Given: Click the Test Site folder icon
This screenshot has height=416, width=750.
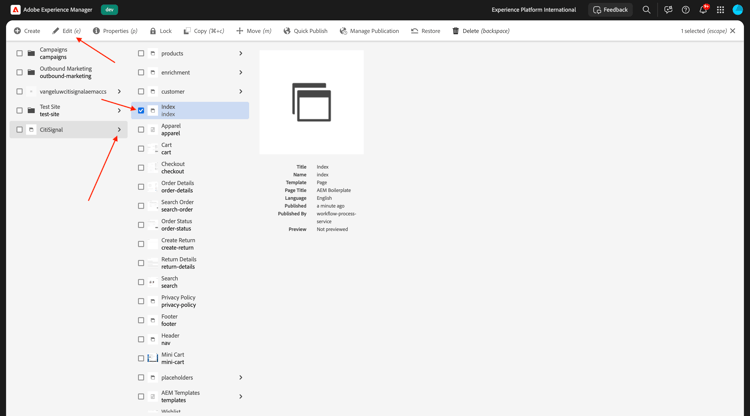Looking at the screenshot, I should pos(31,110).
